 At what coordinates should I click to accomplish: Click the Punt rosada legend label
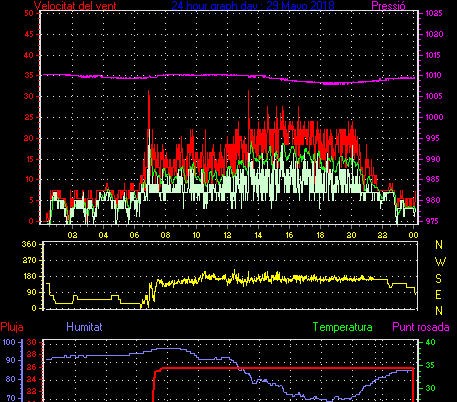(x=421, y=327)
